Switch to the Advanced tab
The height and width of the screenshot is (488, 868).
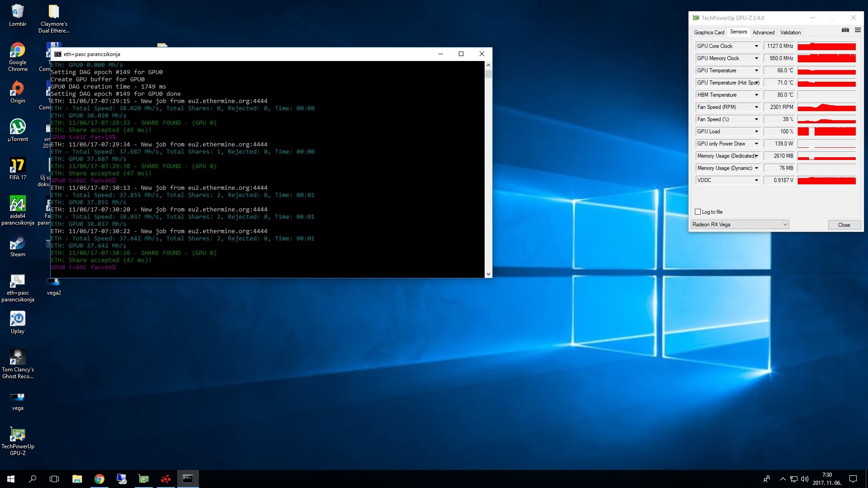click(x=763, y=33)
